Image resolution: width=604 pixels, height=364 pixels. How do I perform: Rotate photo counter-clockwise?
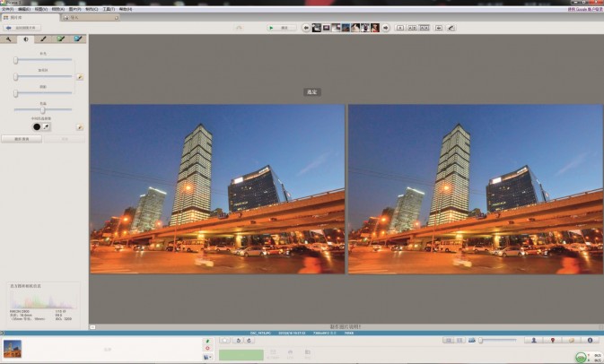coord(238,340)
